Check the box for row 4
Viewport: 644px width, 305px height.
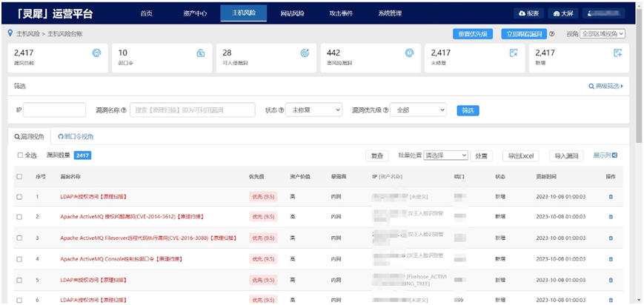19,259
